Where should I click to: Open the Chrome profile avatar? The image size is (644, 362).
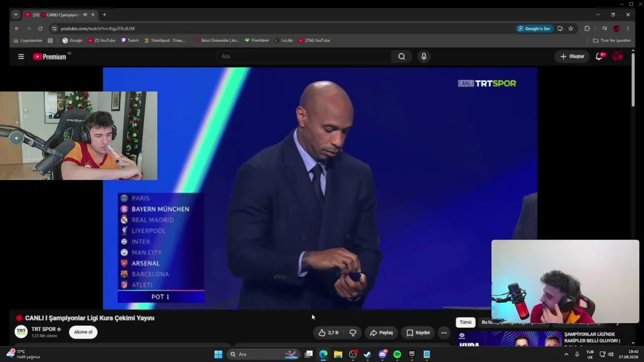[x=616, y=29]
